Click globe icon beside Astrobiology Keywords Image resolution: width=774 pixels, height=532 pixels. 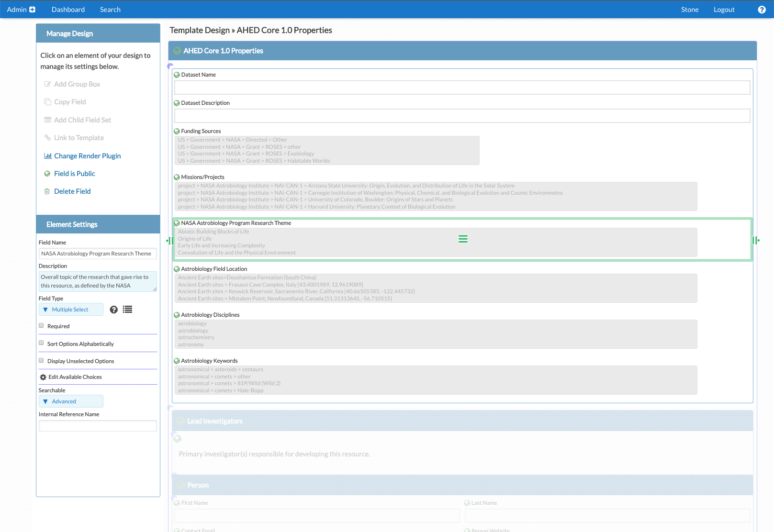[x=177, y=361]
